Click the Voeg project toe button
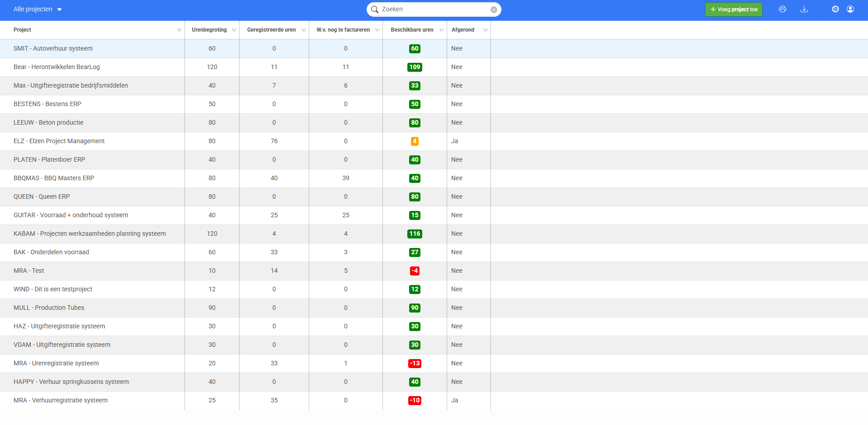The image size is (868, 425). coord(733,9)
